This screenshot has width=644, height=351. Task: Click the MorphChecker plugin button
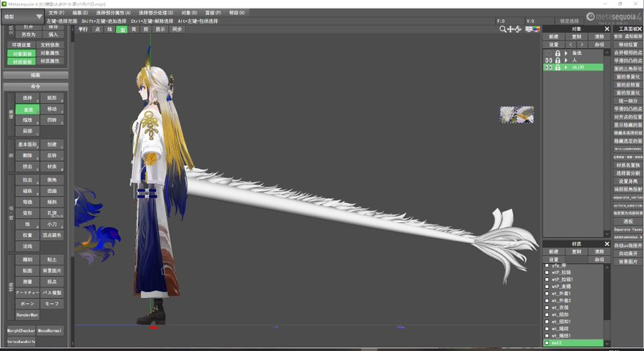click(x=21, y=330)
